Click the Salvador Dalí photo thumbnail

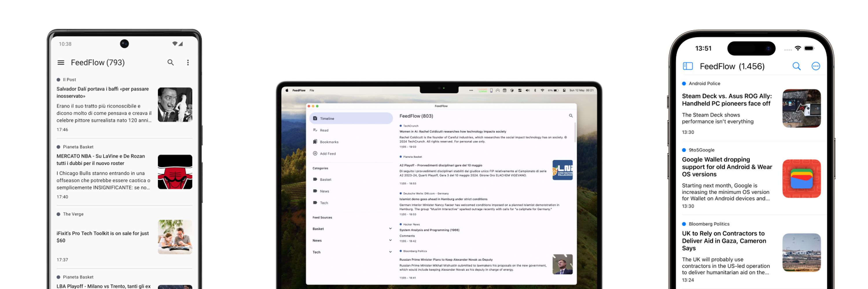click(x=175, y=105)
